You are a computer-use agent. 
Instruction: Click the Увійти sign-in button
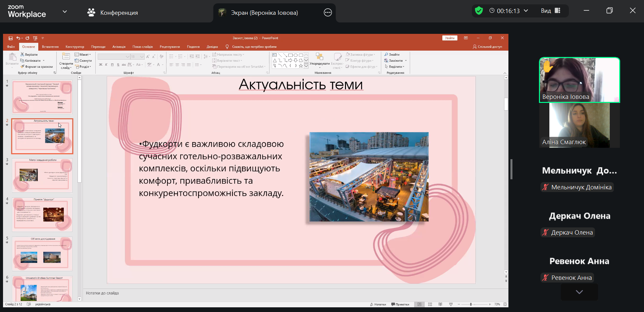click(449, 38)
